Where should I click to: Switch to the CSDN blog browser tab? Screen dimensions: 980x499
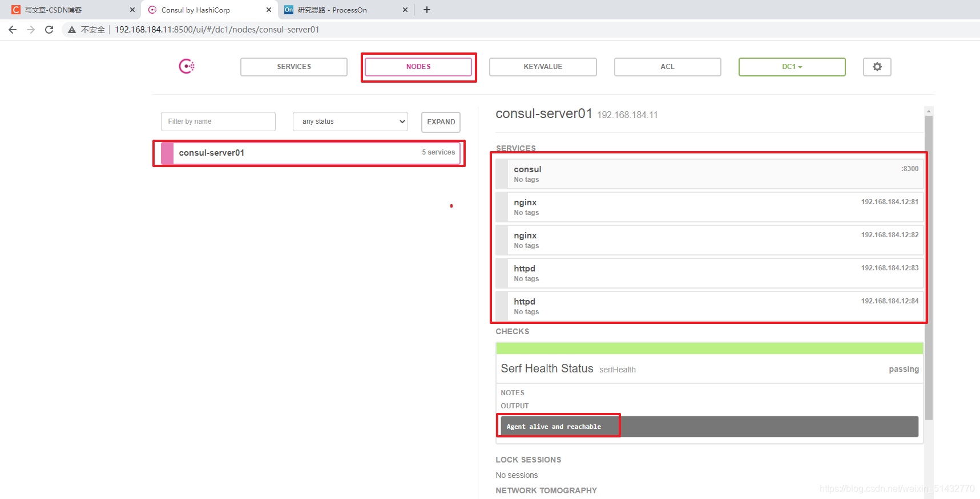click(71, 10)
